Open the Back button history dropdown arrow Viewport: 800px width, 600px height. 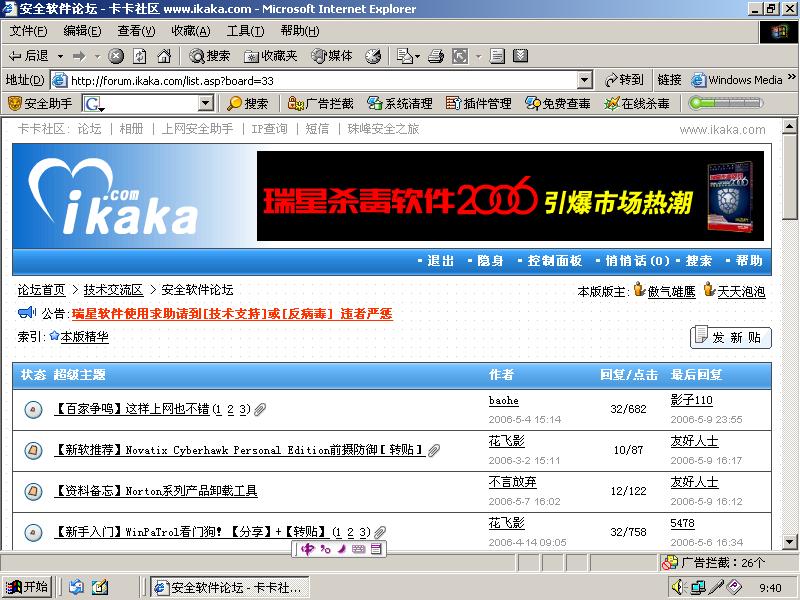[60, 56]
